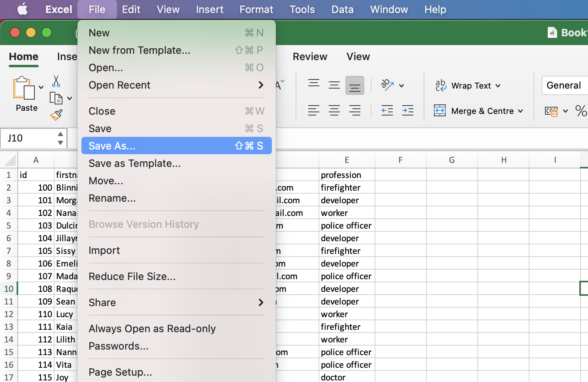Align text to middle of cell

click(334, 85)
